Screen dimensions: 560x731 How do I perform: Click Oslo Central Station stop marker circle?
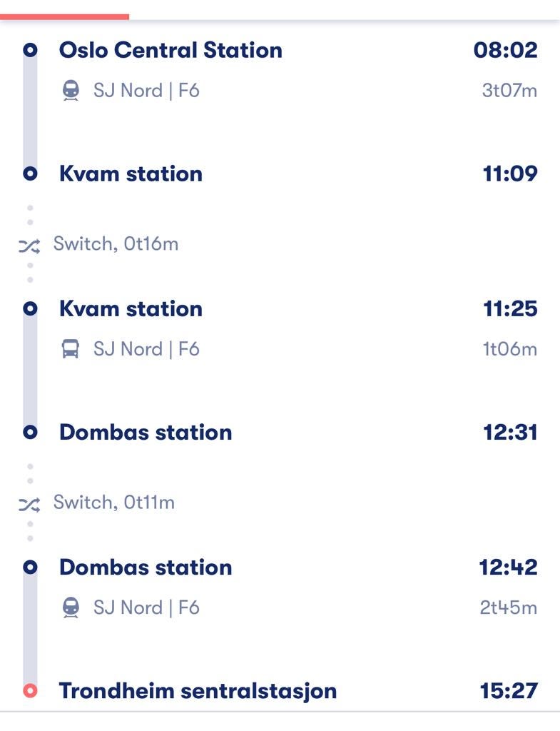30,50
